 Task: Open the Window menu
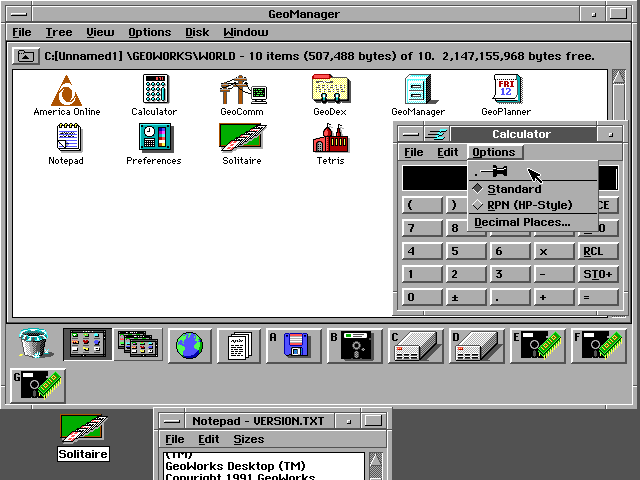coord(246,32)
